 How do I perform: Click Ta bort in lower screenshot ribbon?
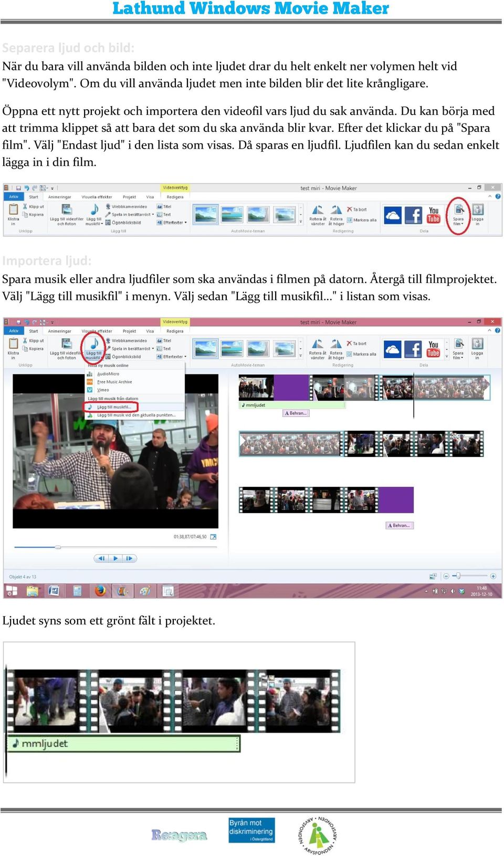[x=356, y=343]
